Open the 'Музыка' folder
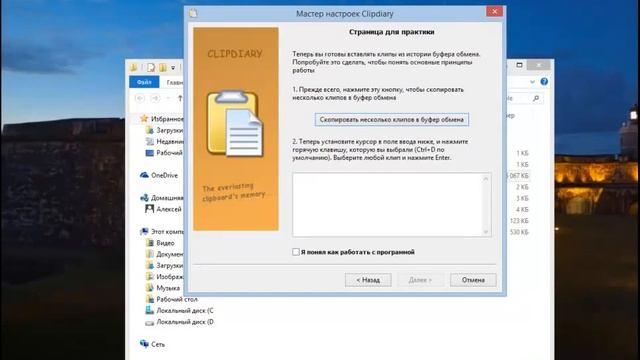Image resolution: width=640 pixels, height=360 pixels. (x=168, y=288)
